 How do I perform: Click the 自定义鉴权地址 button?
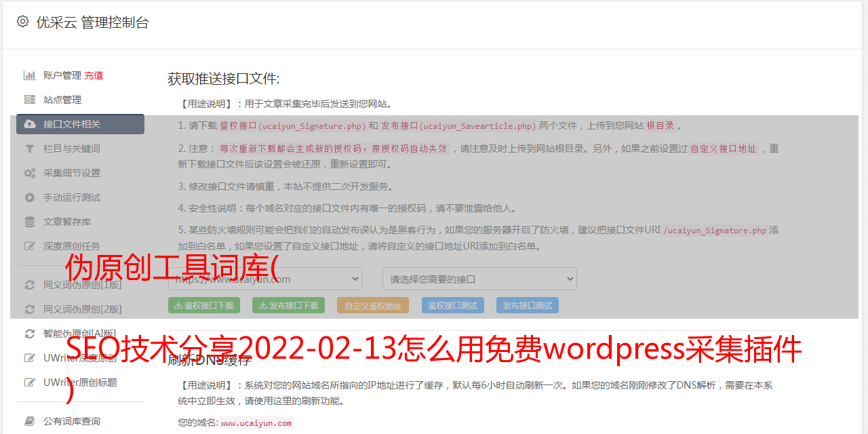click(373, 305)
